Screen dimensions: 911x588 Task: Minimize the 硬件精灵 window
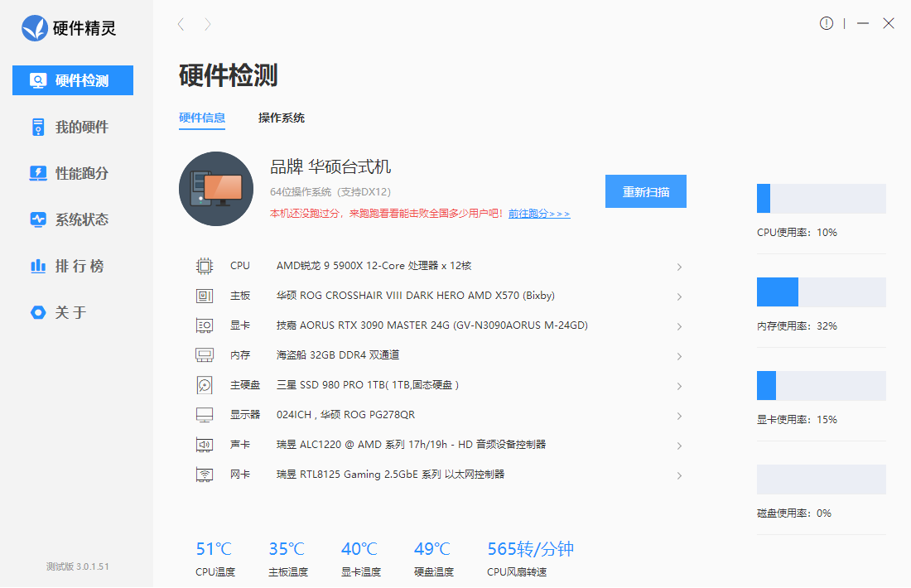(x=863, y=23)
